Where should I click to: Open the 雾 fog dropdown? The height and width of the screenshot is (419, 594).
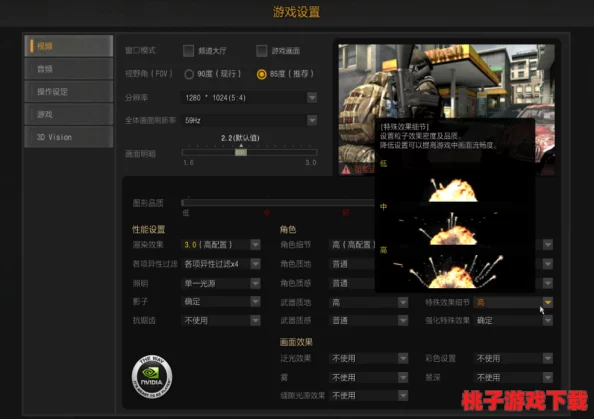click(369, 377)
